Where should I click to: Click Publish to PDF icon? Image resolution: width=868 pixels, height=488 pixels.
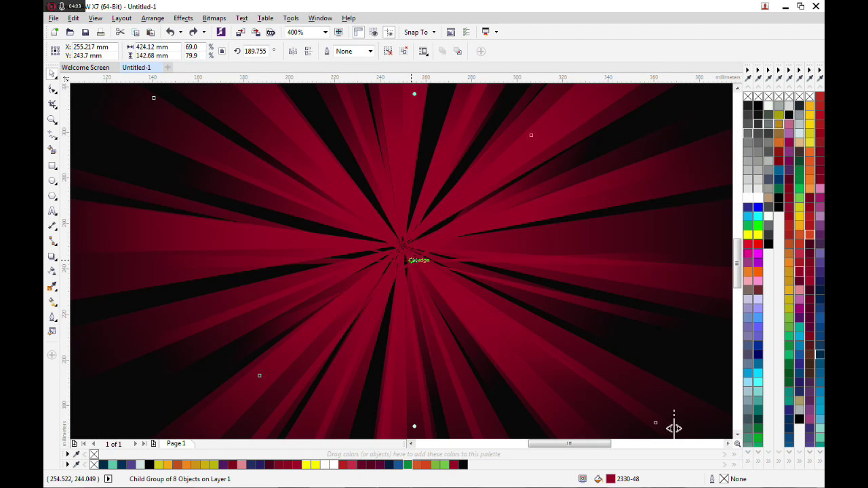click(x=271, y=32)
